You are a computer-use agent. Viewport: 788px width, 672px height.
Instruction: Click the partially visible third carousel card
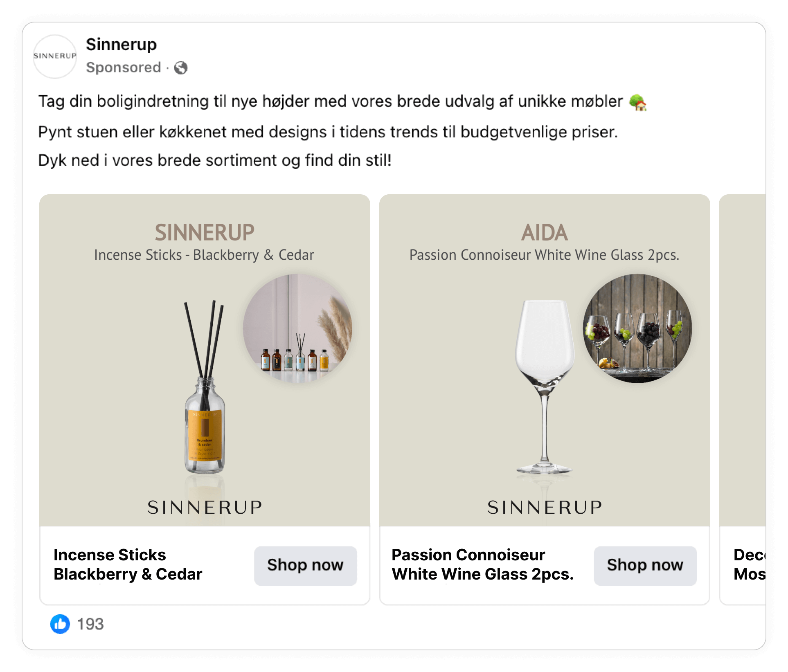[743, 399]
